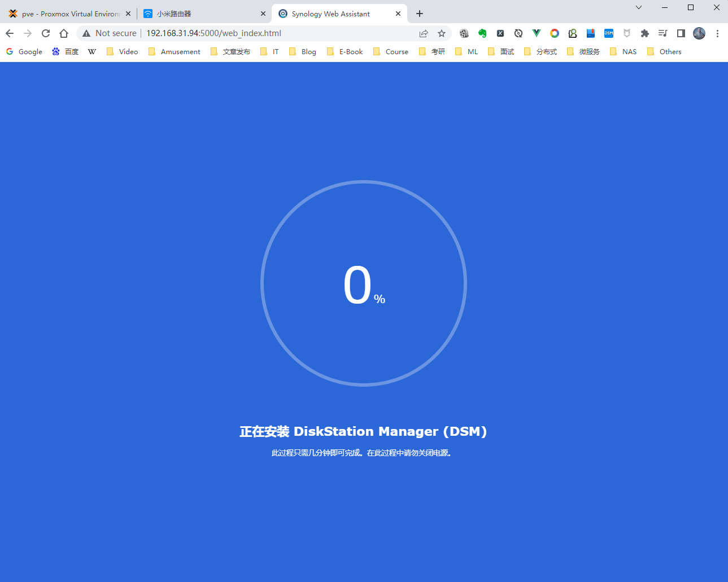Click the 0% installation progress circle
Image resolution: width=728 pixels, height=582 pixels.
364,283
